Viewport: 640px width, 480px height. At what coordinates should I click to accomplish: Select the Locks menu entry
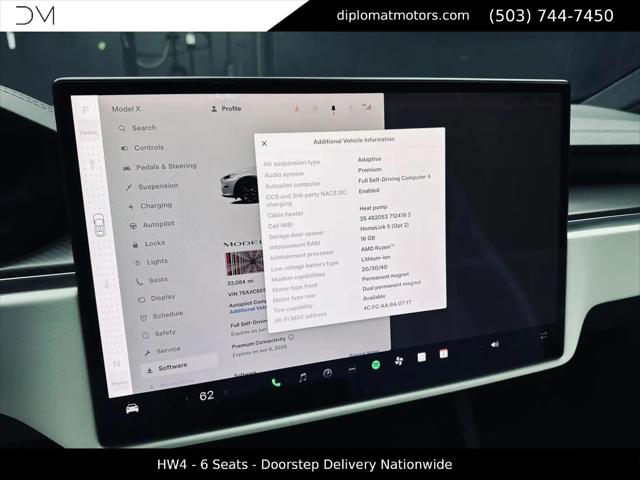click(x=149, y=243)
